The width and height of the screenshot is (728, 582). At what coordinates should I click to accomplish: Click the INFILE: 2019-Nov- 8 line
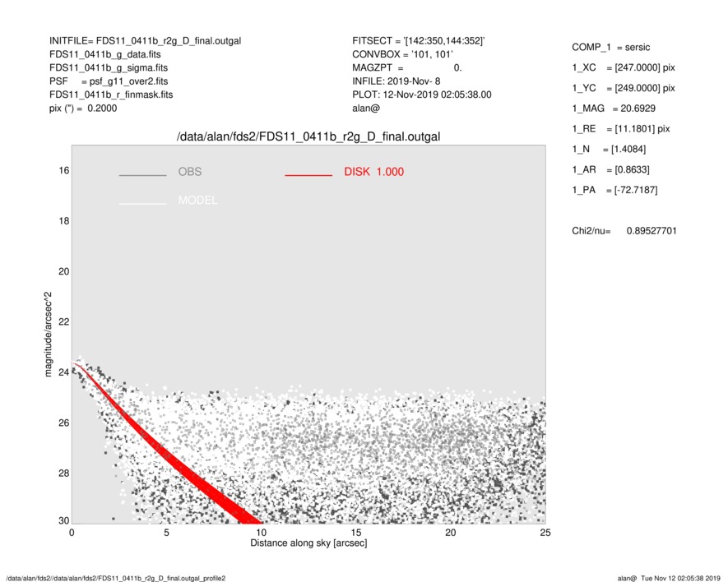click(396, 81)
